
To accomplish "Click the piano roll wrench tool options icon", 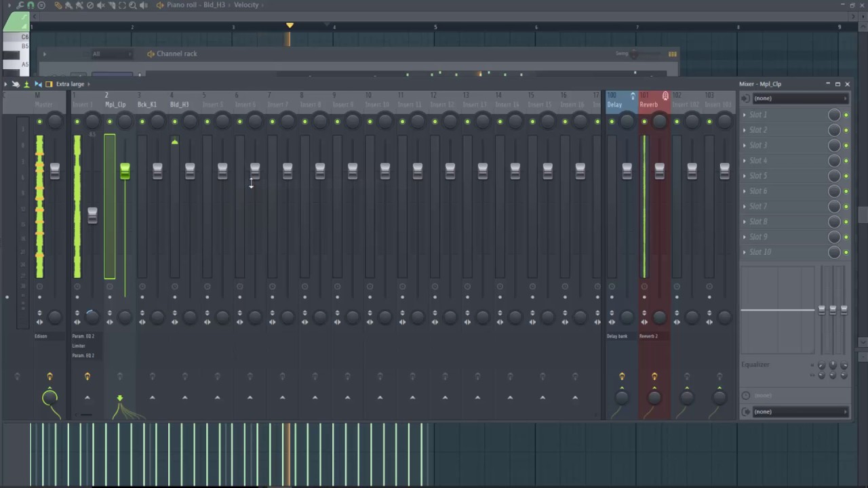I will coord(20,5).
